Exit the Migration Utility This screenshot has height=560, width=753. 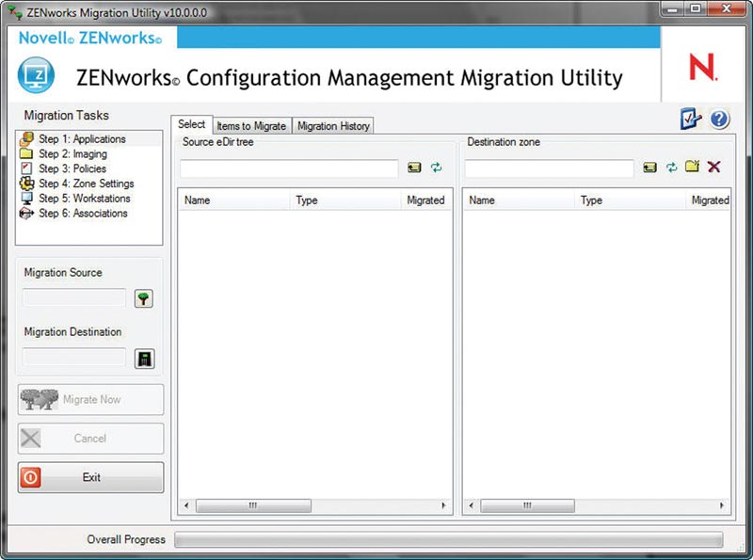(x=90, y=477)
